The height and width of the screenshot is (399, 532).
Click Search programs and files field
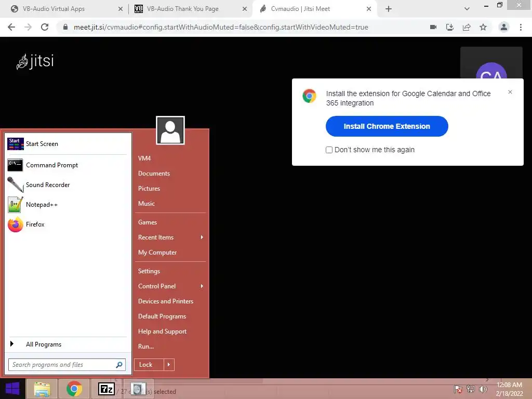(67, 365)
